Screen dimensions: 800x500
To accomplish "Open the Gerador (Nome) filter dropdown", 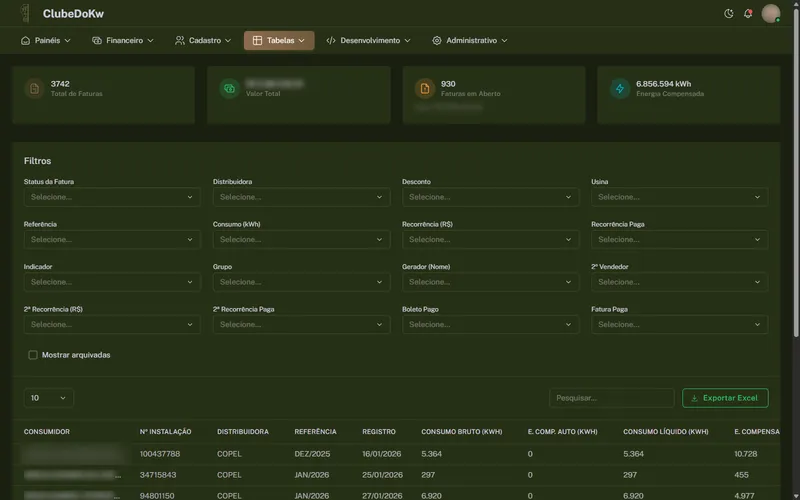I will pos(490,282).
